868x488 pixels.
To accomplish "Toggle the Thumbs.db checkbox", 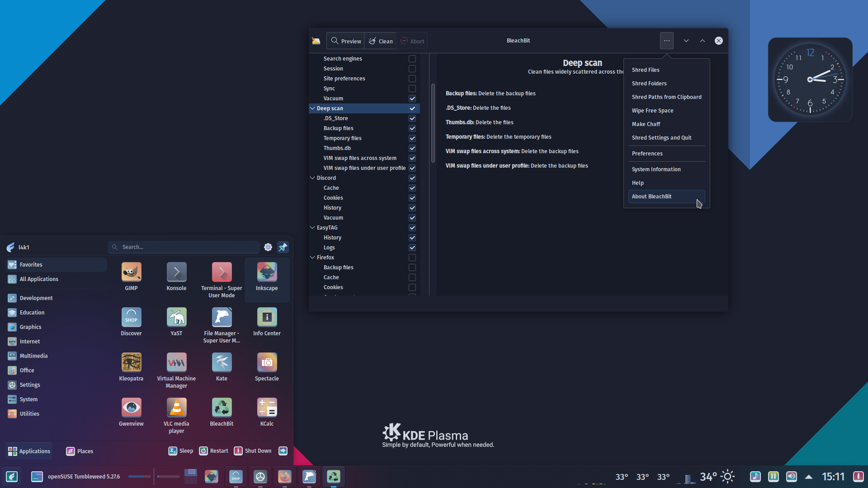I will (x=412, y=148).
